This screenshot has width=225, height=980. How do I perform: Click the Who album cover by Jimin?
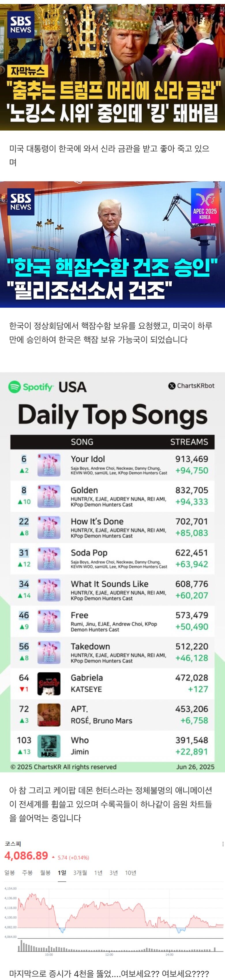49,746
